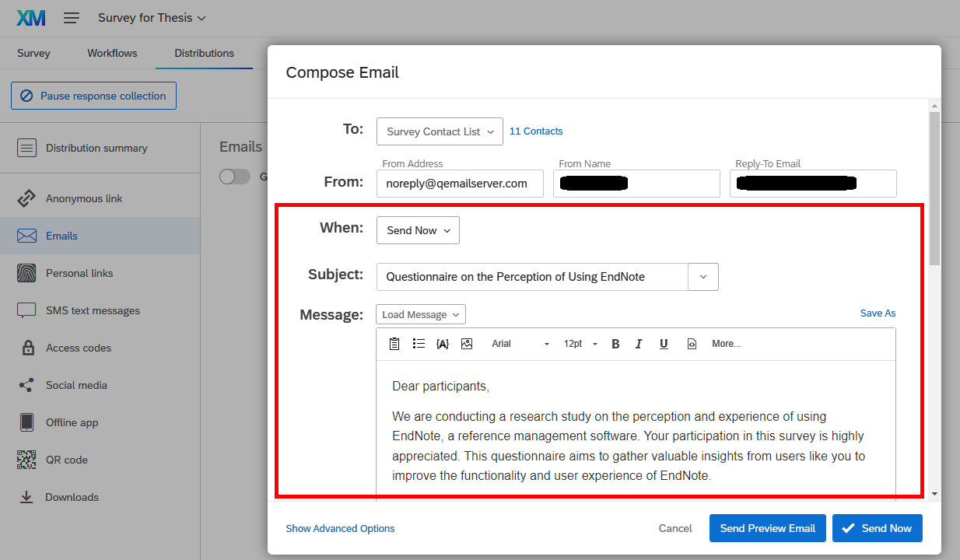The image size is (960, 560).
Task: Open Anonymous link in the sidebar
Action: (x=84, y=198)
